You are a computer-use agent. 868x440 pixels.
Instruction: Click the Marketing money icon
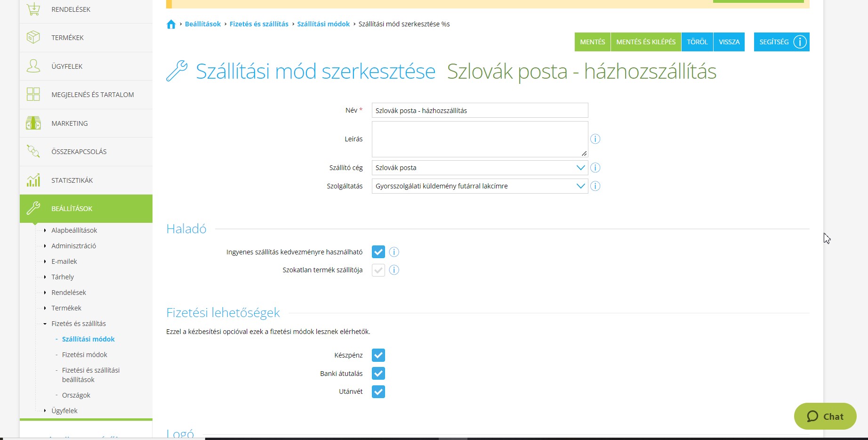33,123
